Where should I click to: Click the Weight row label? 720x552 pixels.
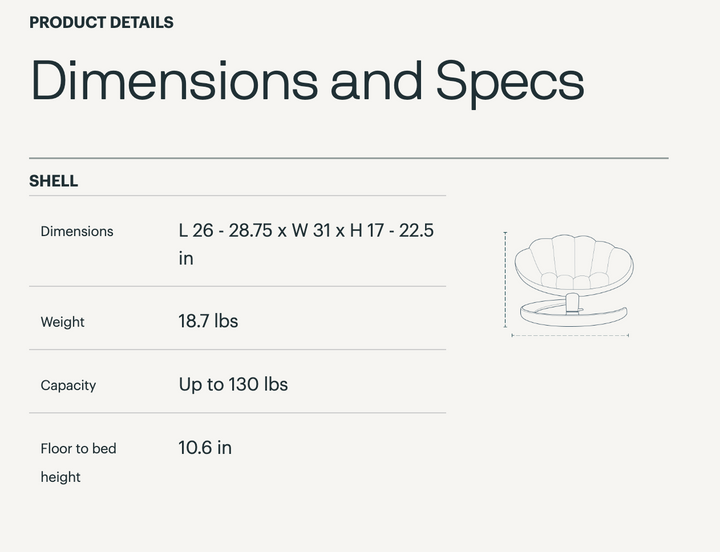pyautogui.click(x=62, y=322)
